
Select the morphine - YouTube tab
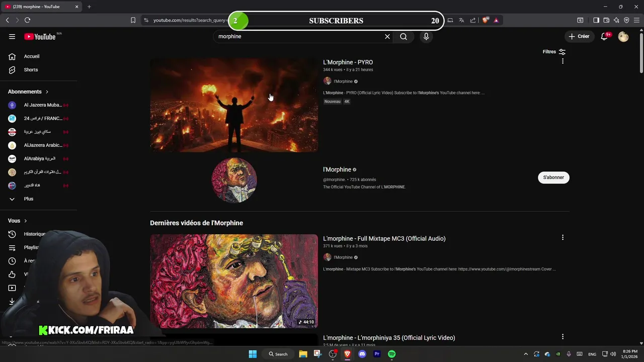(41, 7)
